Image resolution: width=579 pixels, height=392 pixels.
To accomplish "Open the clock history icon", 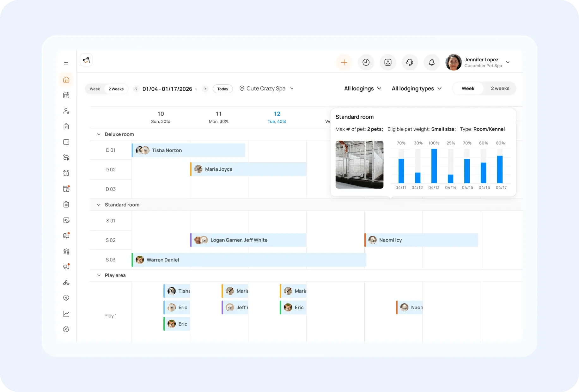I will point(366,62).
